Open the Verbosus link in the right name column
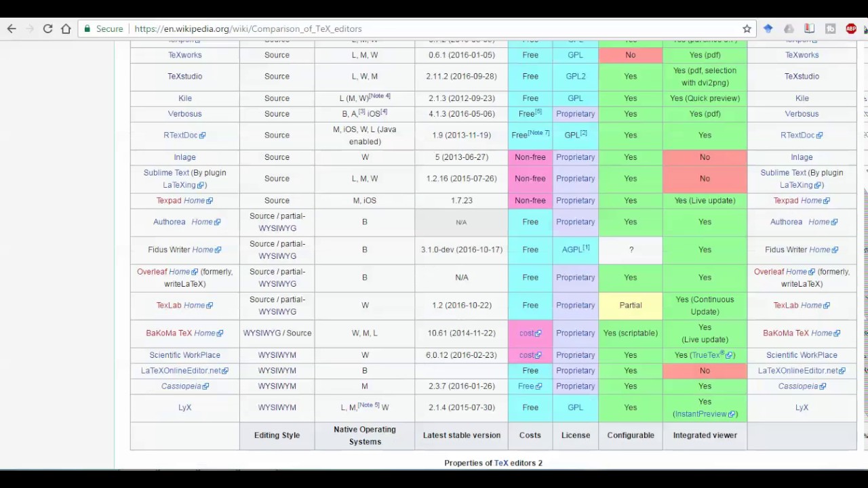 [x=802, y=114]
